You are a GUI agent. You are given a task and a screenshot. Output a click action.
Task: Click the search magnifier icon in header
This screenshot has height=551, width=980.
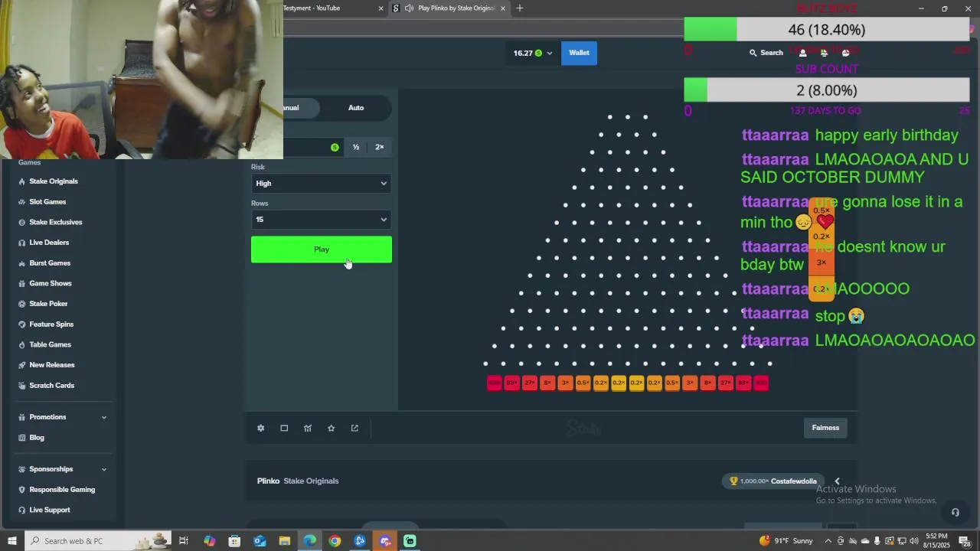753,53
